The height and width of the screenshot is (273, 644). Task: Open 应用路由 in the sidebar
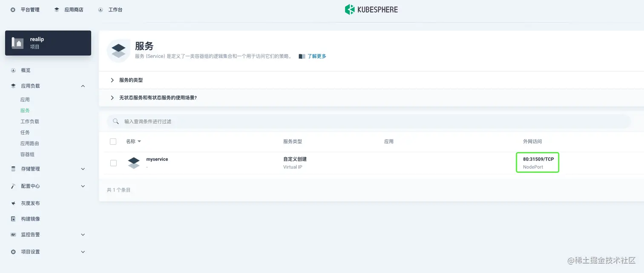coord(30,144)
